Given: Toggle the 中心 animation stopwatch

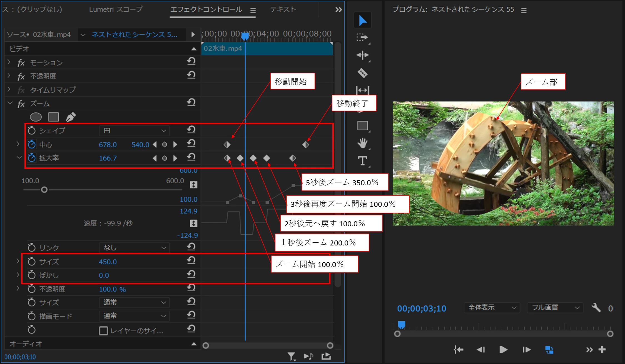Looking at the screenshot, I should pyautogui.click(x=32, y=144).
